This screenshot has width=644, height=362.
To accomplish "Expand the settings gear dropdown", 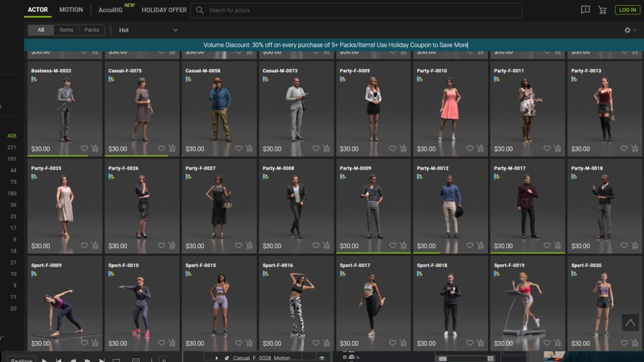I will click(630, 30).
